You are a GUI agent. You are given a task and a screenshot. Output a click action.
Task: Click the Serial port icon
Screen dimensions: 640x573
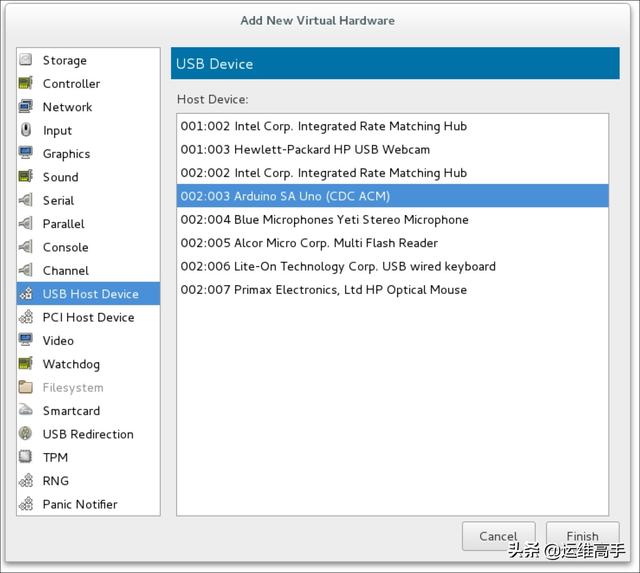click(26, 200)
